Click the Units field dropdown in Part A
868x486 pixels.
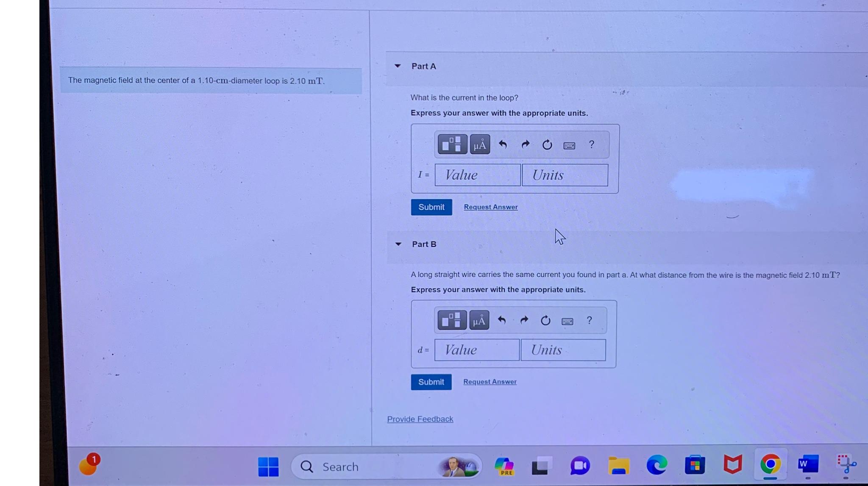point(565,175)
